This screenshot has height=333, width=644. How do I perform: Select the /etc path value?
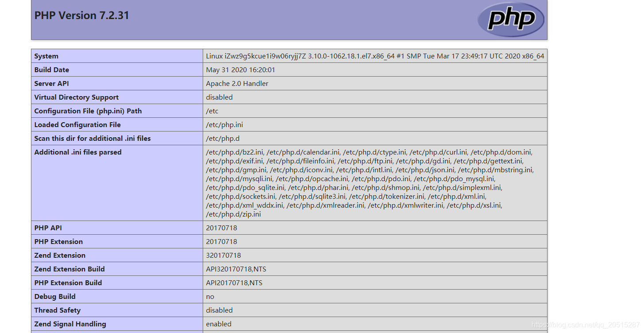pos(212,111)
